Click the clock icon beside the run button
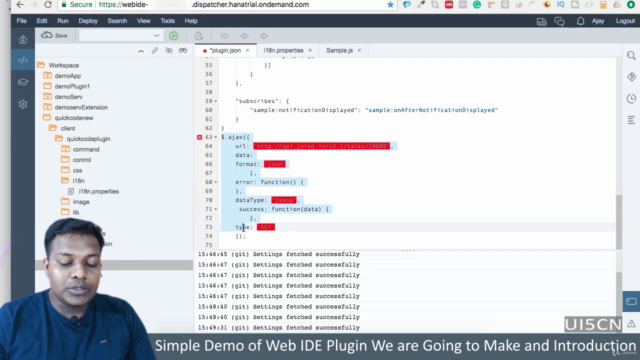640x360 pixels. (x=198, y=36)
